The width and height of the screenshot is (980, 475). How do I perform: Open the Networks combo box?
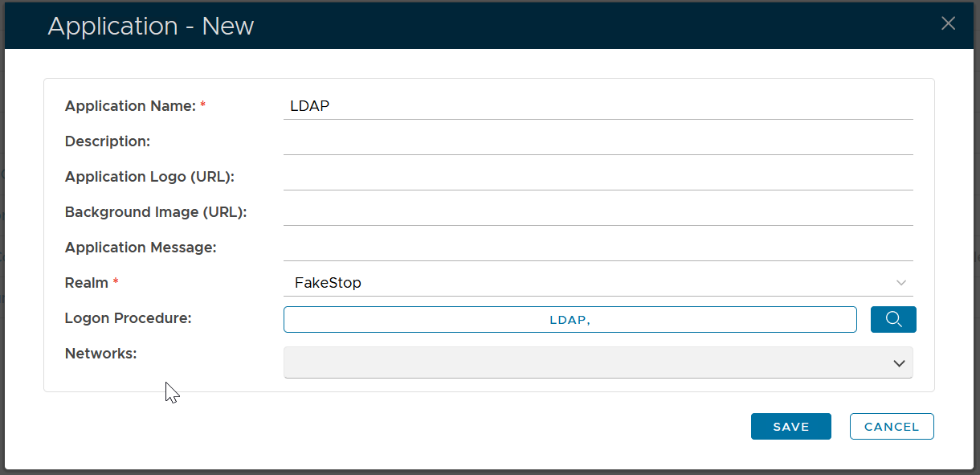coord(586,362)
